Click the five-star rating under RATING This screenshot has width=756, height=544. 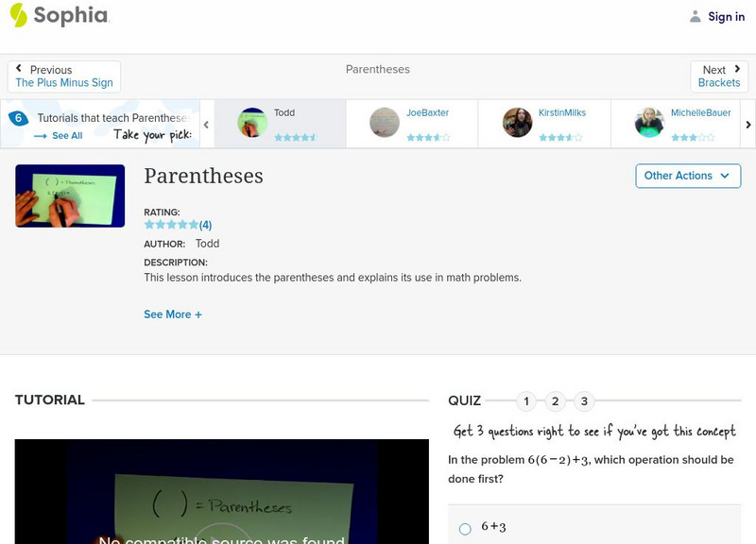click(171, 225)
